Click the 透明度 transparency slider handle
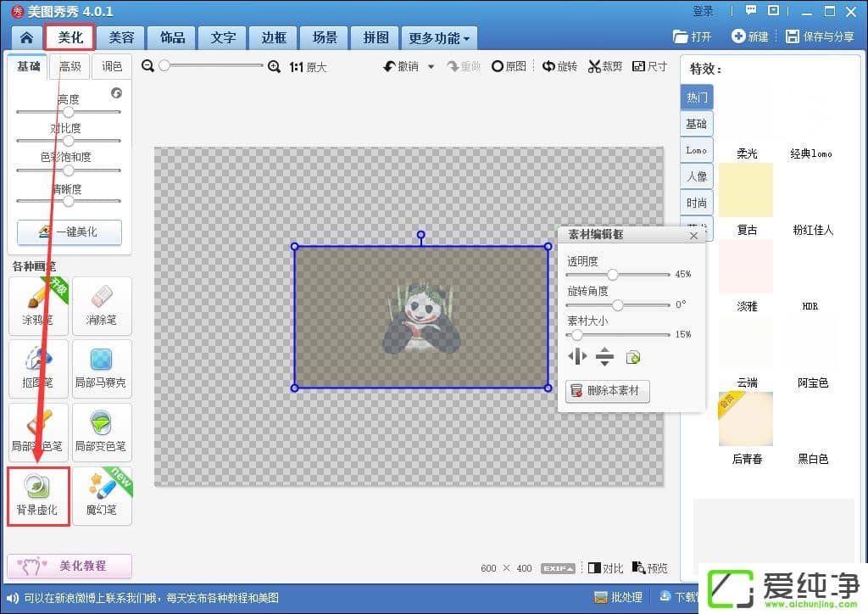This screenshot has width=868, height=614. (612, 275)
